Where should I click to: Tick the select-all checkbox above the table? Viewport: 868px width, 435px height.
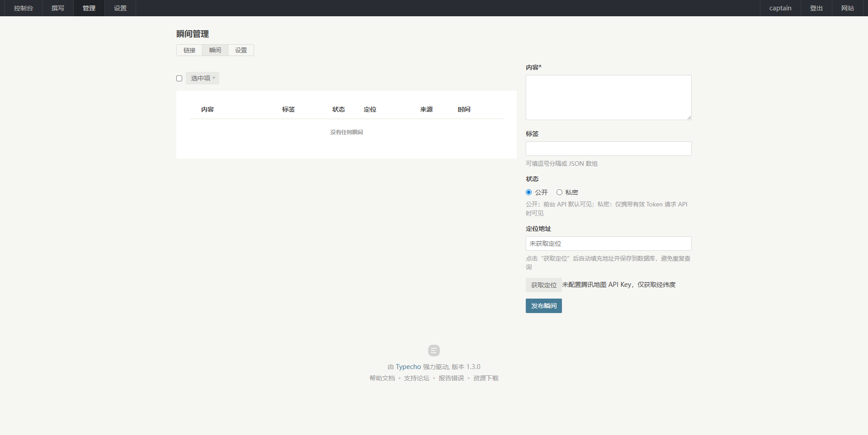179,78
